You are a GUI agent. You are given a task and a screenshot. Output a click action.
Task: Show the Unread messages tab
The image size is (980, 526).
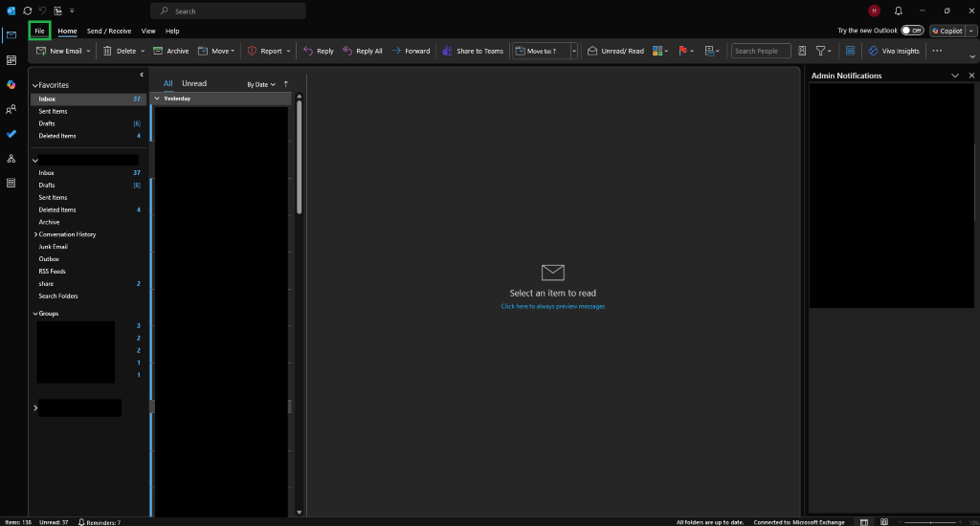pos(193,84)
